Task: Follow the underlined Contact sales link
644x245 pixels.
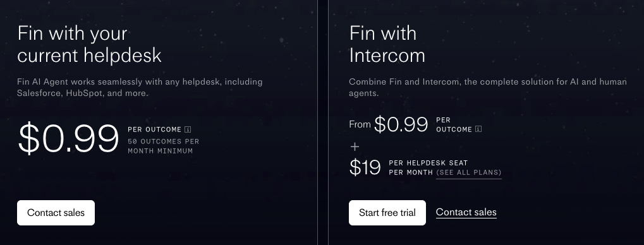Action: pos(466,212)
